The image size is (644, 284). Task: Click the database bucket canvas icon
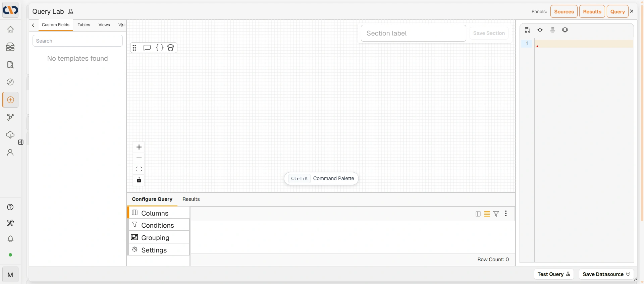tap(171, 48)
